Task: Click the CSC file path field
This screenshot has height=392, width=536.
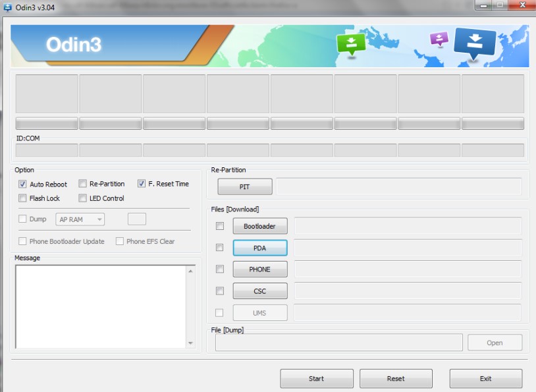Action: pos(408,291)
